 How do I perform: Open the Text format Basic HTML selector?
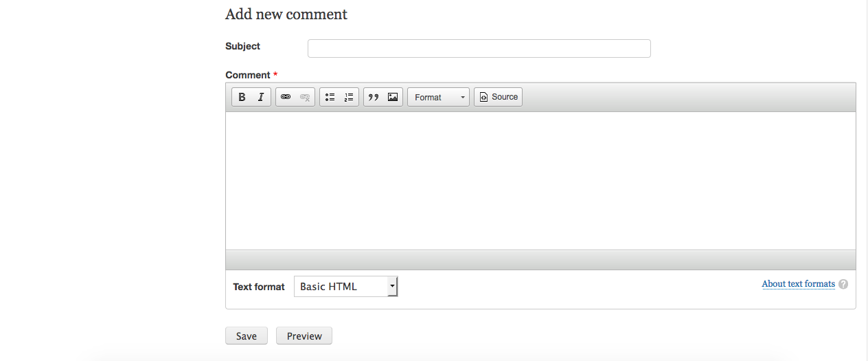pos(346,287)
